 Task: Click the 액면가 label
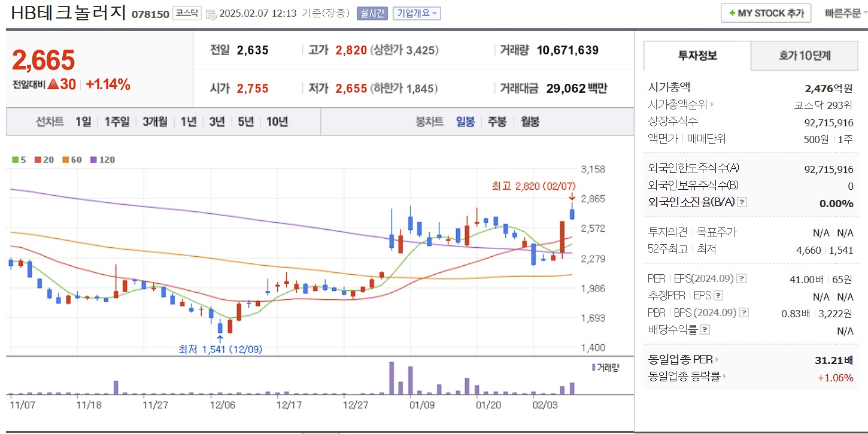(x=663, y=139)
